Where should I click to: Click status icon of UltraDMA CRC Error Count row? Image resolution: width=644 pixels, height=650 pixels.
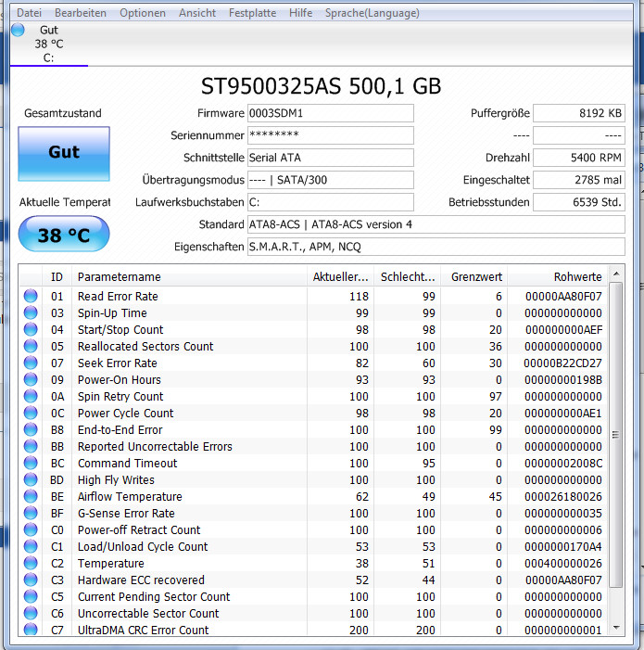pos(31,630)
